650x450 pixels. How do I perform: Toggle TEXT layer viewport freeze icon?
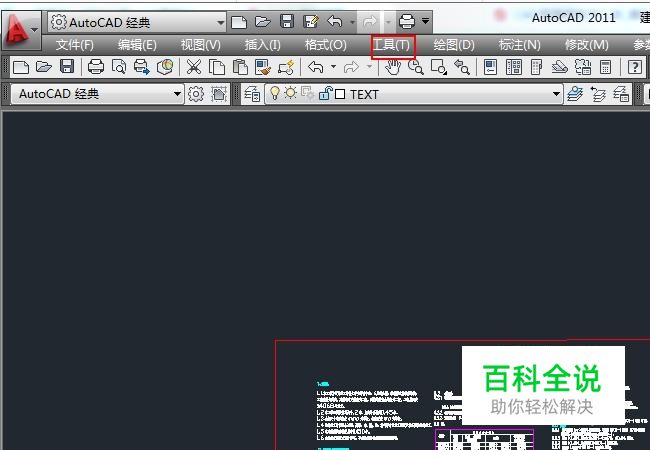point(308,93)
